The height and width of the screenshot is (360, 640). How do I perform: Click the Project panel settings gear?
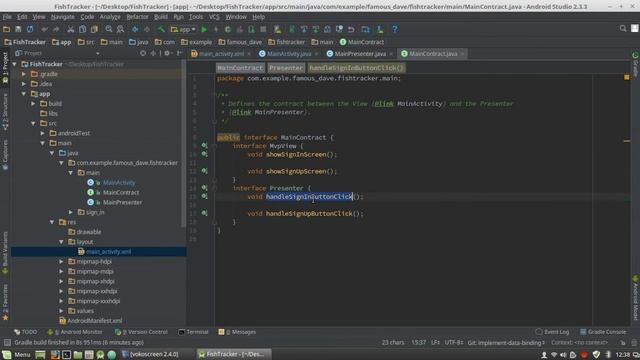click(167, 53)
